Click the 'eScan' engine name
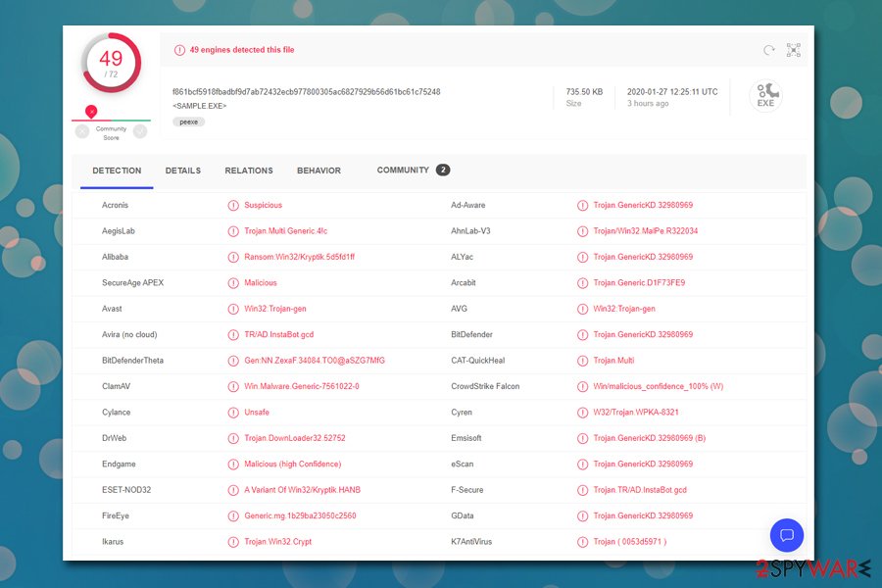882x588 pixels. pyautogui.click(x=463, y=464)
